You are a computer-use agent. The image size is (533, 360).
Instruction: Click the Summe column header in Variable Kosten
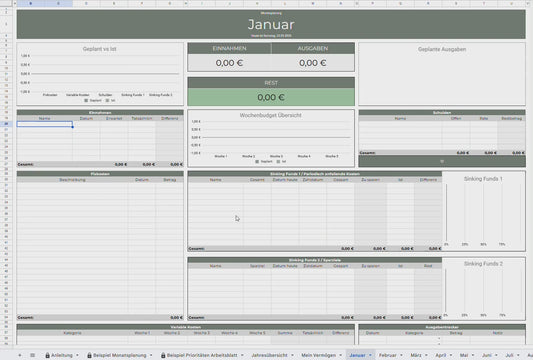click(285, 333)
